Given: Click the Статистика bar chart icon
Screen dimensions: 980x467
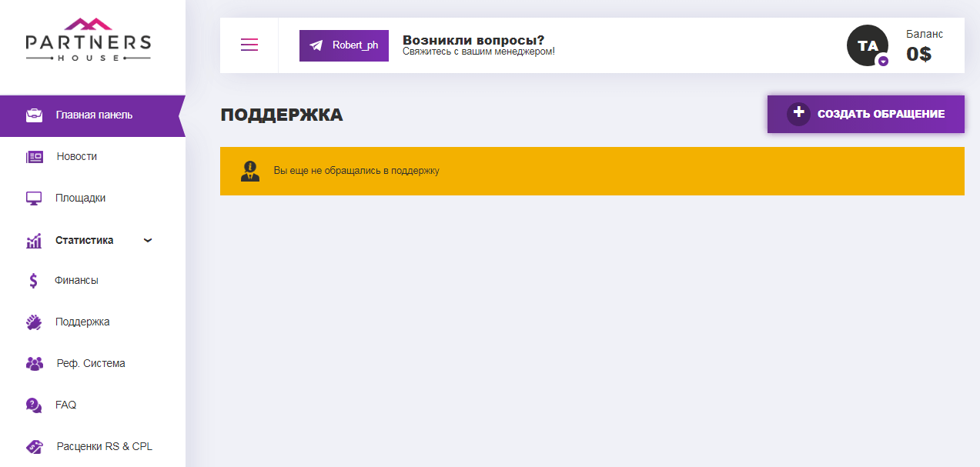Looking at the screenshot, I should (x=34, y=239).
